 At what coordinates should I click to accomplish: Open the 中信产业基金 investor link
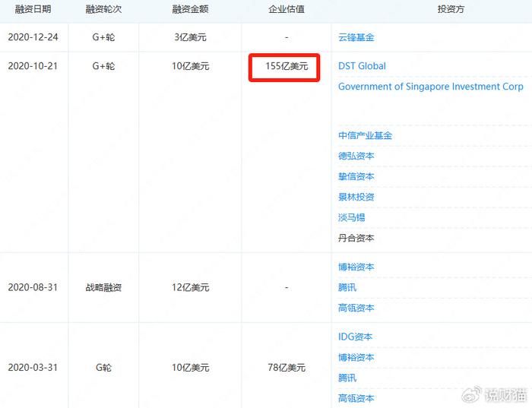[365, 136]
